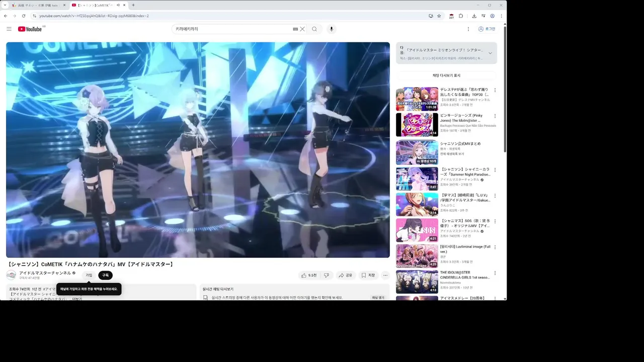Open the browser media controls icon
Image resolution: width=644 pixels, height=362 pixels.
484,16
